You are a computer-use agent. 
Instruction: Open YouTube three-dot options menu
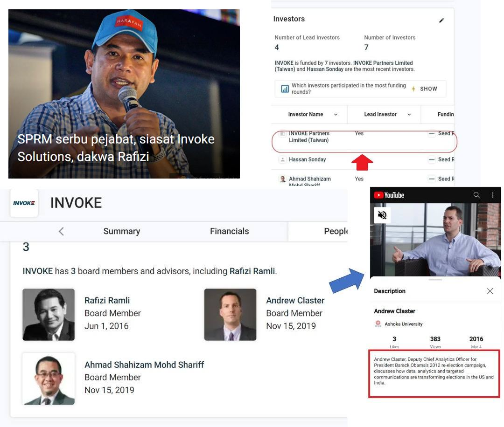pyautogui.click(x=492, y=195)
